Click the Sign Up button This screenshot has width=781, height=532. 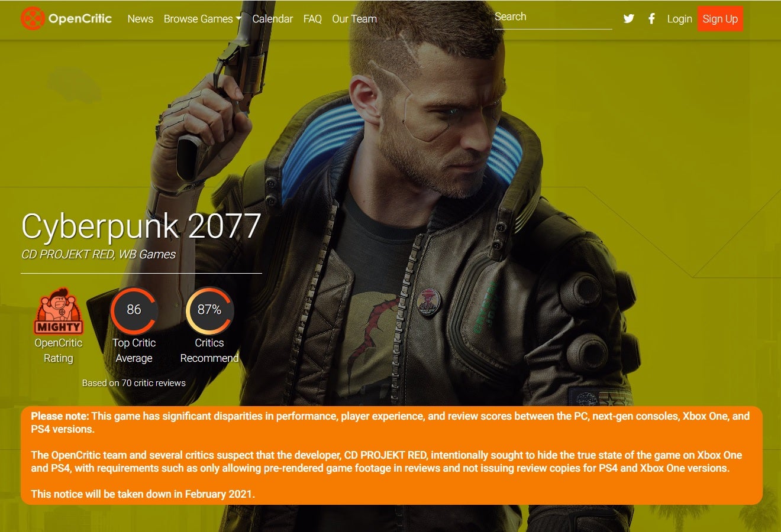tap(720, 19)
